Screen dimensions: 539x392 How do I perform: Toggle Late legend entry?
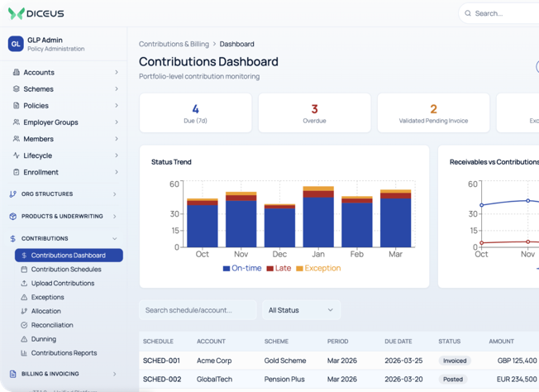click(279, 268)
